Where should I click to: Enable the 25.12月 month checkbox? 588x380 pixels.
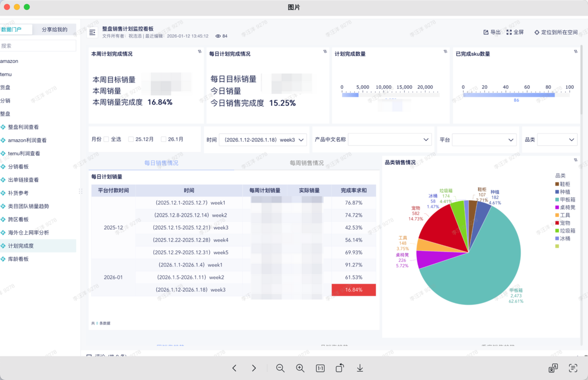tap(131, 139)
